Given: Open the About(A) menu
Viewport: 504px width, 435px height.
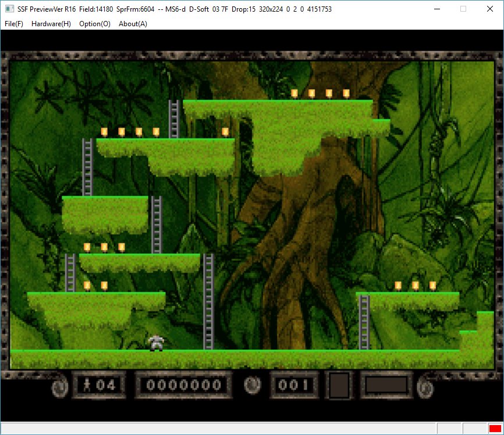Looking at the screenshot, I should coord(133,23).
